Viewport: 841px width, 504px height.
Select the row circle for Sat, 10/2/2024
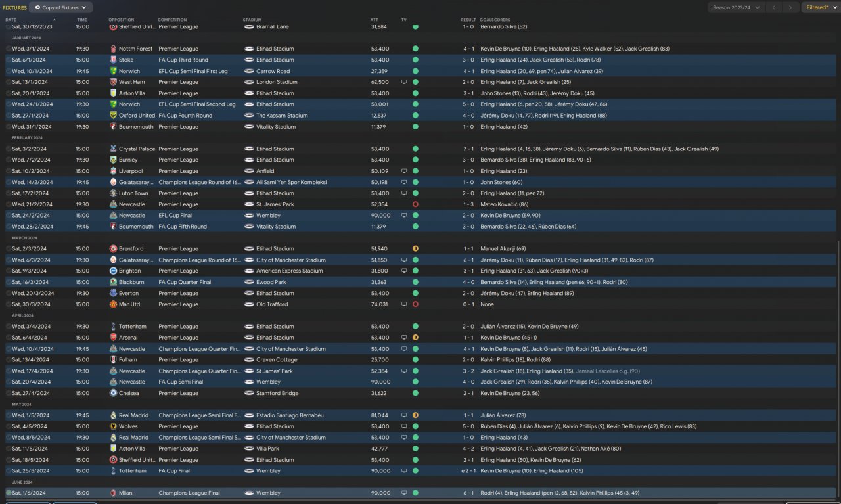click(9, 171)
